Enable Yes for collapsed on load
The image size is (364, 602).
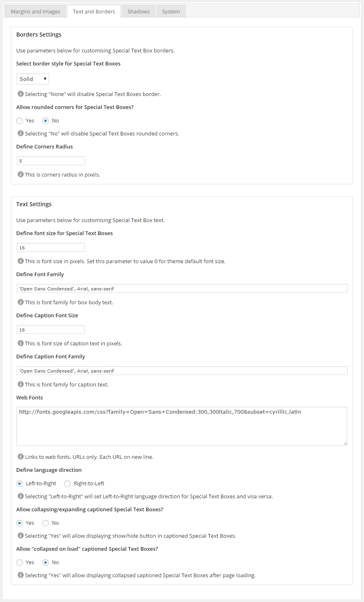(19, 563)
